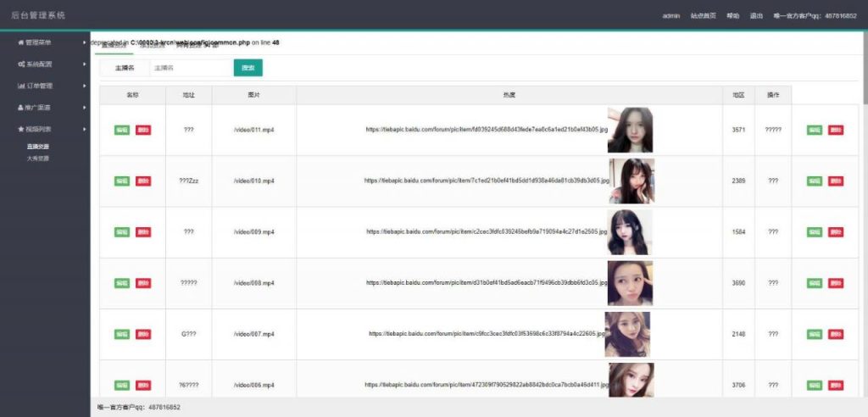
Task: Click 退出 to log out
Action: coord(756,15)
